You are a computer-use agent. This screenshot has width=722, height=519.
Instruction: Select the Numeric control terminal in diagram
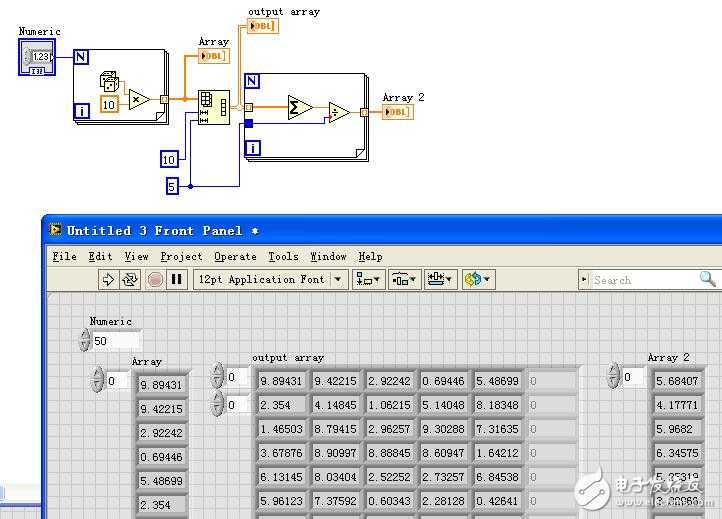click(x=38, y=57)
